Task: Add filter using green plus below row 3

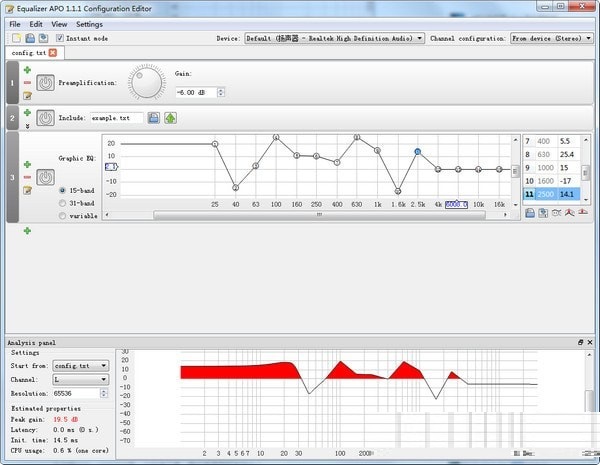Action: click(27, 231)
